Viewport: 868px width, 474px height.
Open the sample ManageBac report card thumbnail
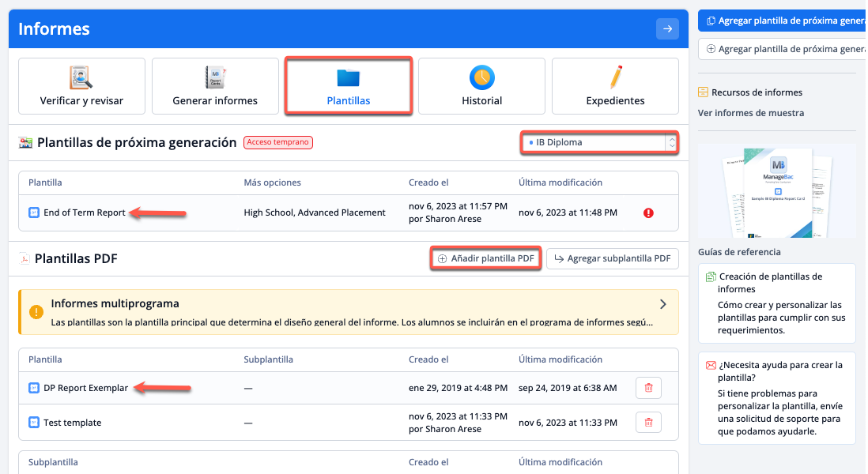[776, 190]
